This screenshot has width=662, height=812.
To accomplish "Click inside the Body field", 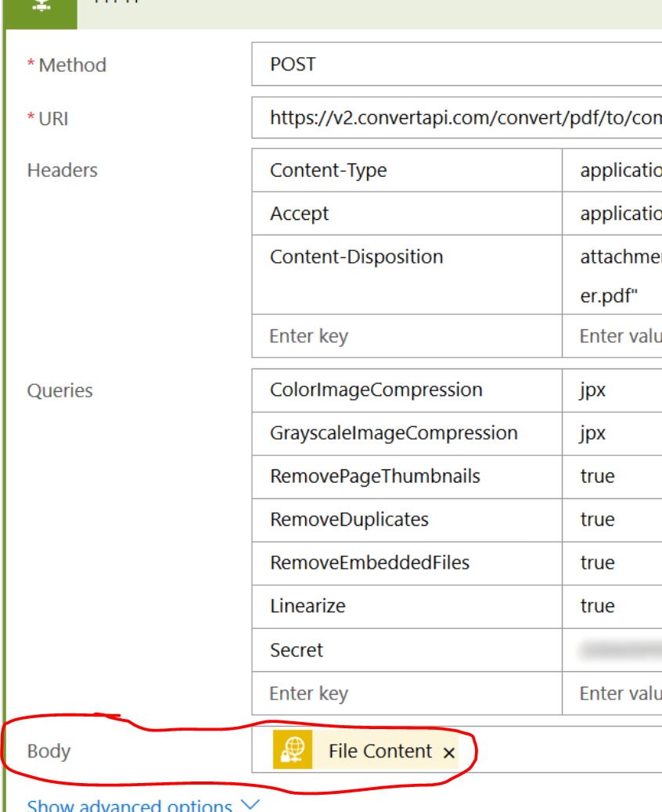I will 548,751.
